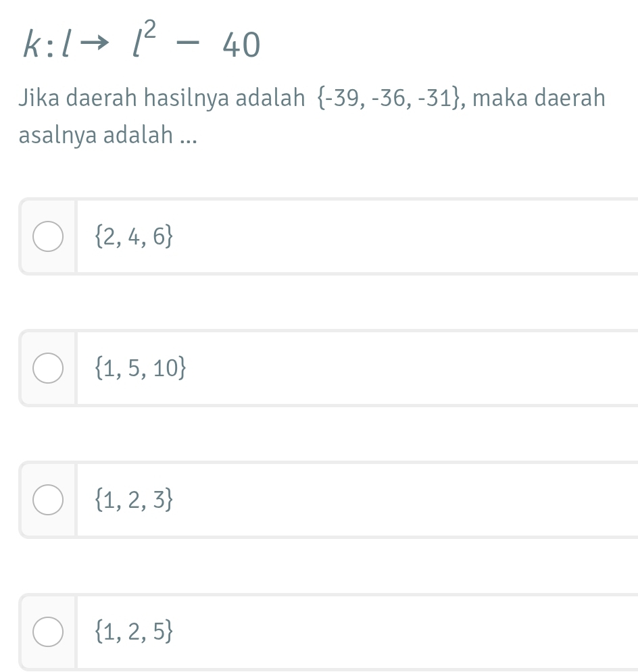This screenshot has height=672, width=638.
Task: Click the answer text {1, 2, 3}
Action: [136, 500]
